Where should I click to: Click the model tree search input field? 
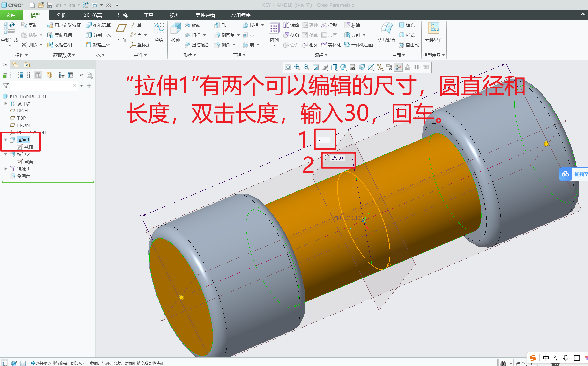point(44,86)
